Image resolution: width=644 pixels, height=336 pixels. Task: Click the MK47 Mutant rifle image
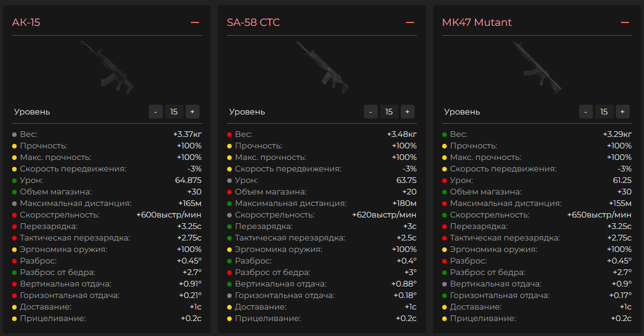pyautogui.click(x=537, y=67)
